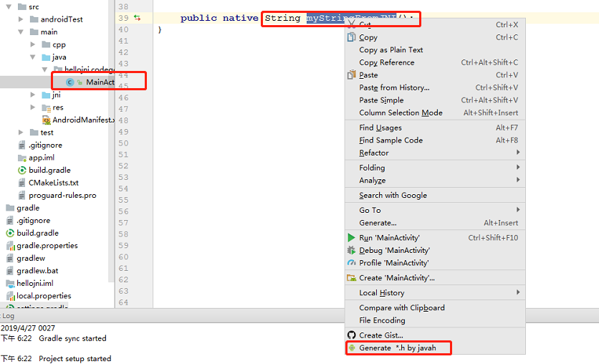
Task: Choose File Encoding
Action: pos(435,320)
